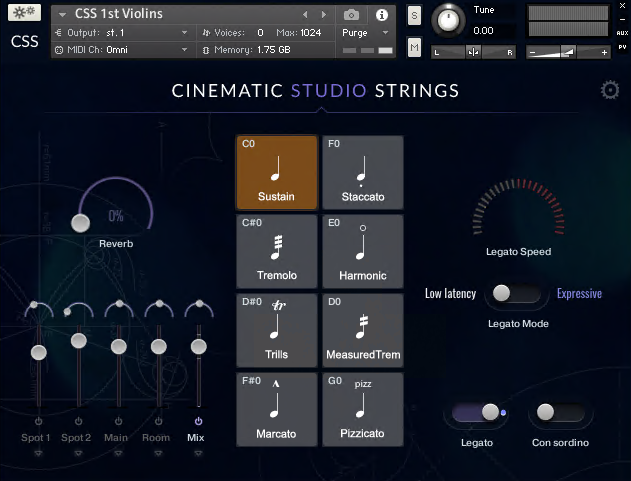This screenshot has width=631, height=481.
Task: Click the Tune value 0.00 field
Action: 483,31
